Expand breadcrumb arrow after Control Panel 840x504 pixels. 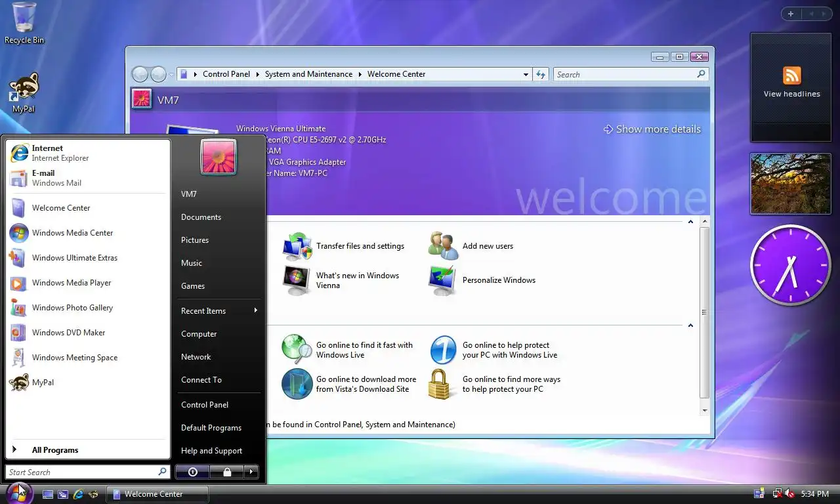point(258,74)
